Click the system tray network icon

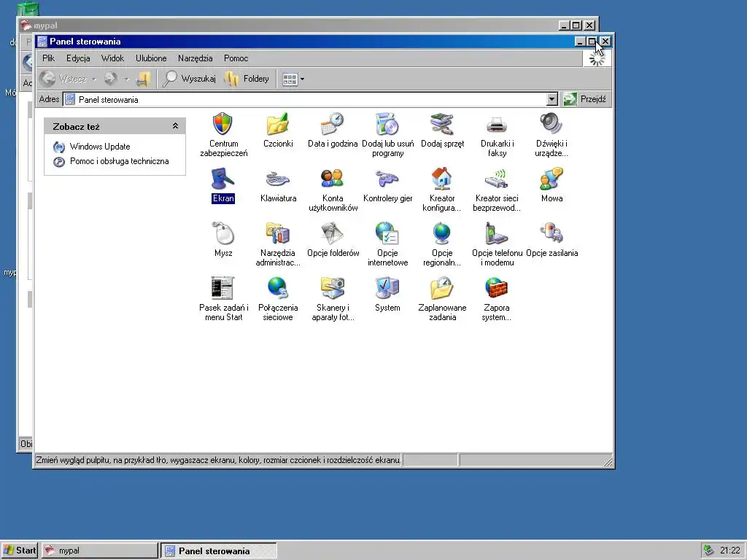[x=708, y=551]
